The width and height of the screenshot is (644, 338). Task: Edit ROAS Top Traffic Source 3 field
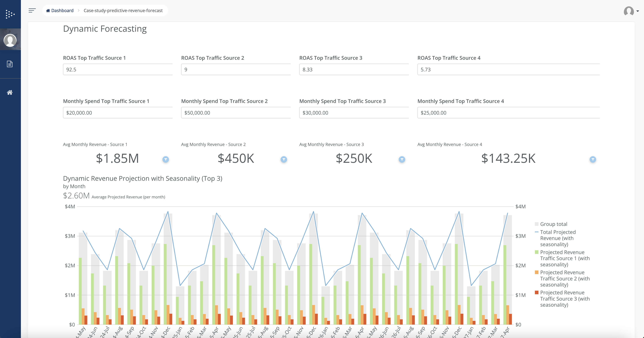pos(354,69)
